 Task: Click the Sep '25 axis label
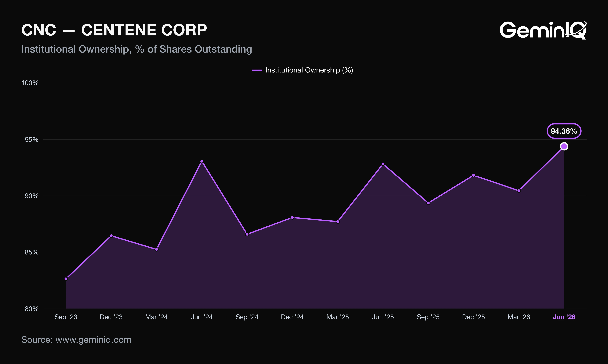(428, 317)
